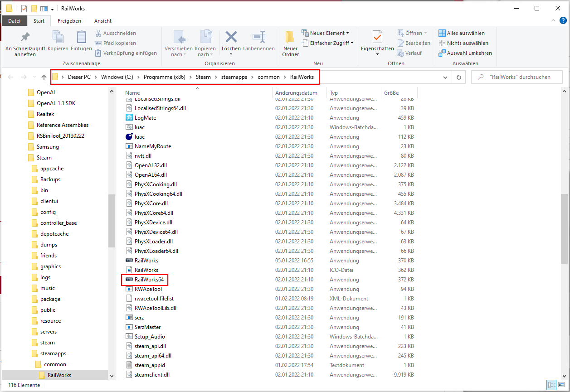
Task: Select the steamapps folder in tree
Action: [x=52, y=353]
